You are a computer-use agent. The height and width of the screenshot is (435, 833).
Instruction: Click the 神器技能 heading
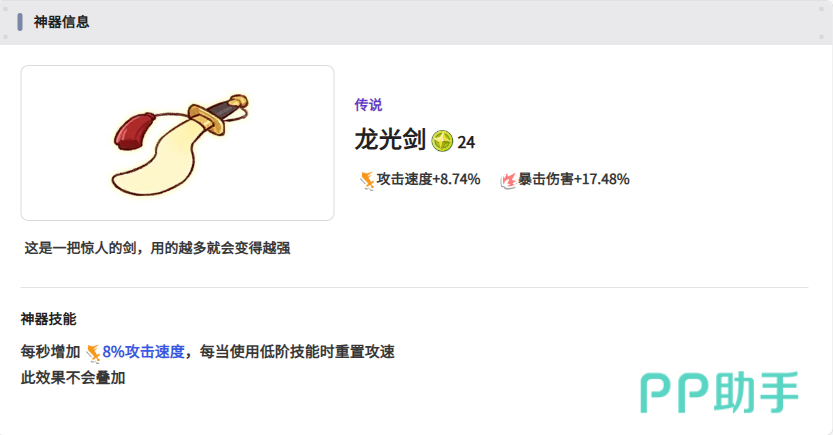tap(48, 319)
